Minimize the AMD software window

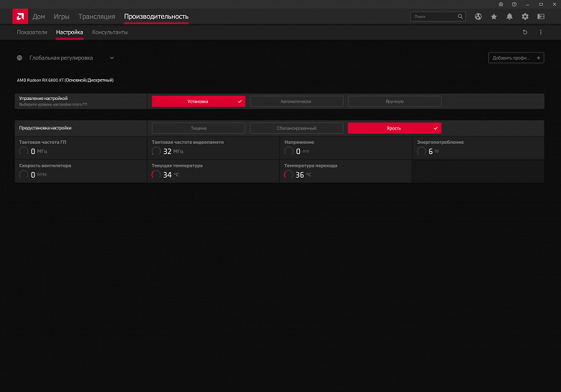pos(527,4)
